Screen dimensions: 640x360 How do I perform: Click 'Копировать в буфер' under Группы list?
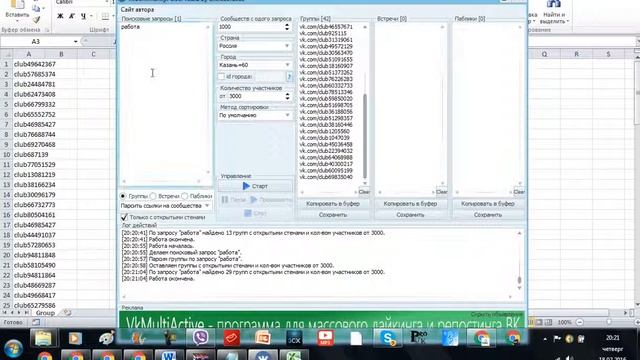tap(333, 204)
